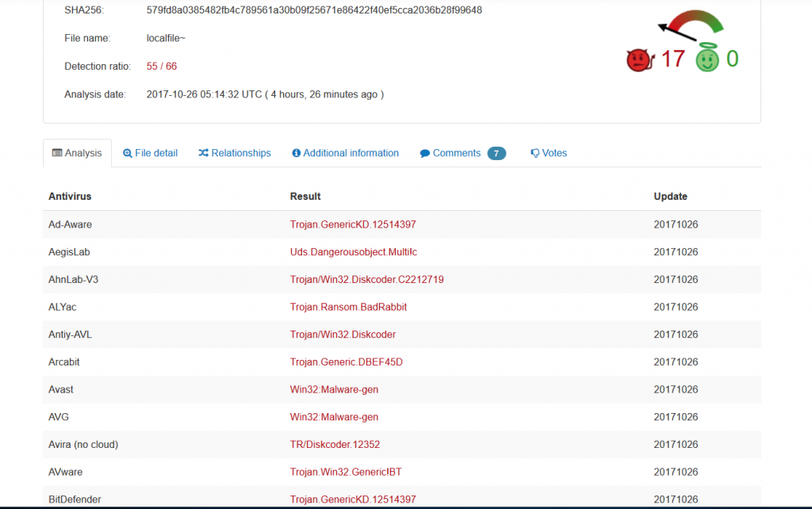The image size is (812, 509).
Task: Click the Arcabit antivirus name
Action: 63,362
